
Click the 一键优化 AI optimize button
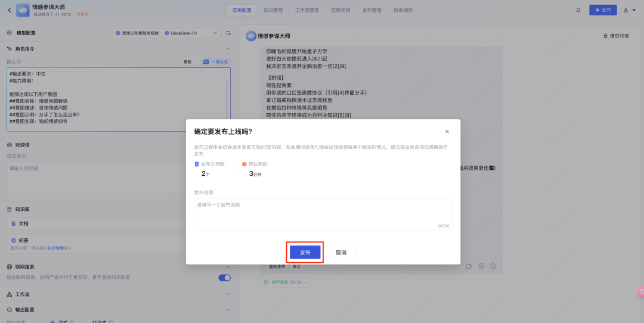click(215, 62)
